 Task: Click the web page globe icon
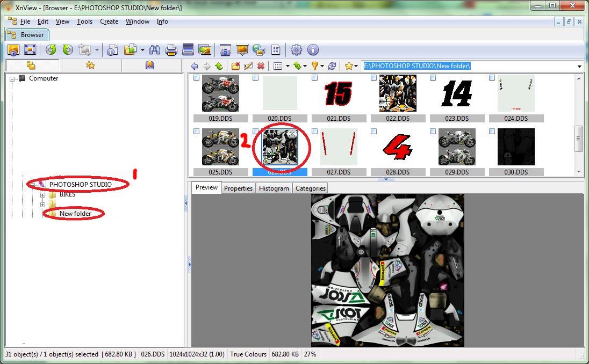point(259,49)
